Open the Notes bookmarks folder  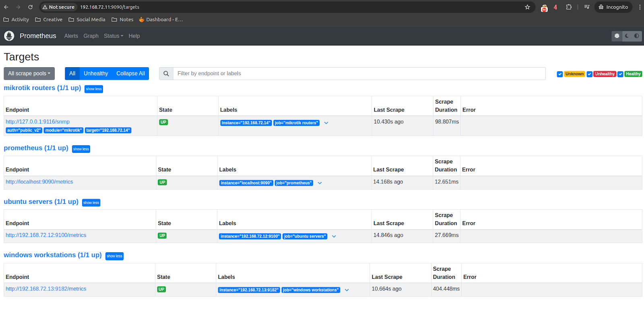(122, 19)
